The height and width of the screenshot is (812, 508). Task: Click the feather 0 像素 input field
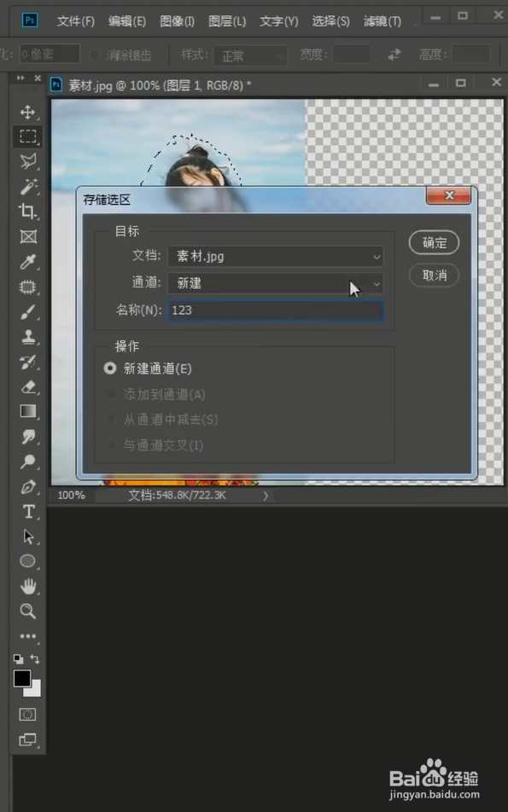(x=50, y=54)
